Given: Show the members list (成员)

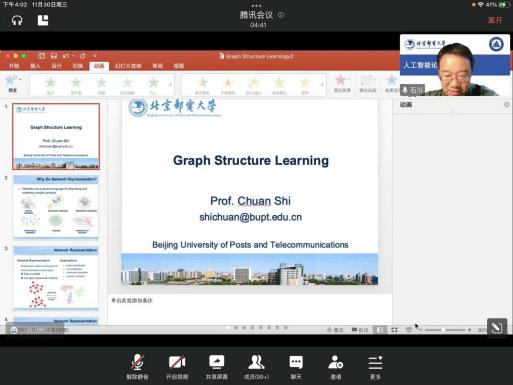Looking at the screenshot, I should (x=256, y=367).
